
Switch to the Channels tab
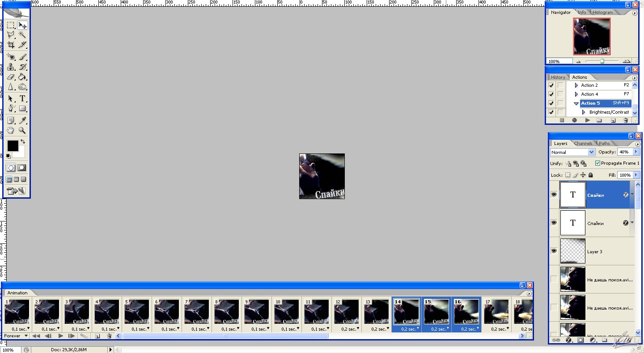click(x=583, y=144)
